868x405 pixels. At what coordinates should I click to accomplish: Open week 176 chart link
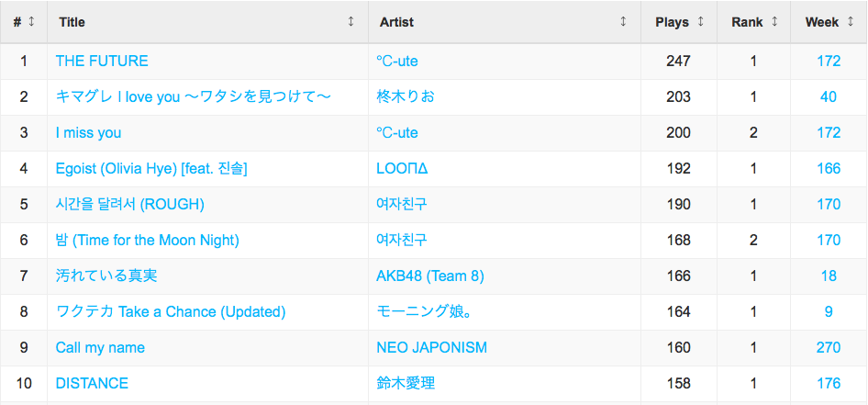829,383
